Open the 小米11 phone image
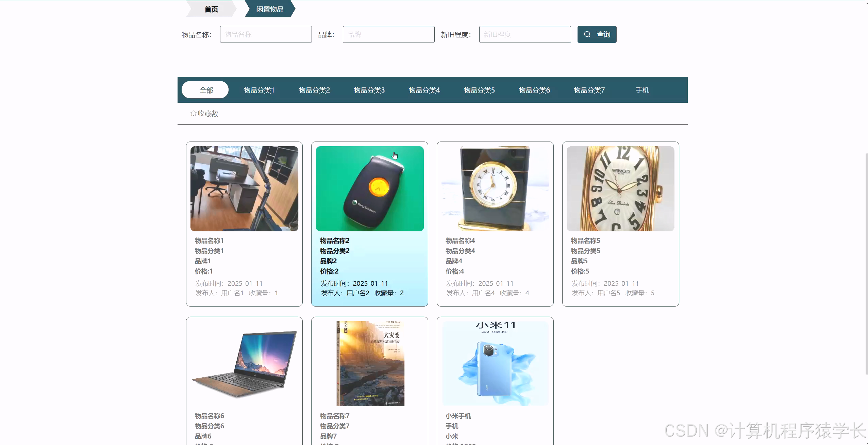The width and height of the screenshot is (868, 445). point(495,364)
